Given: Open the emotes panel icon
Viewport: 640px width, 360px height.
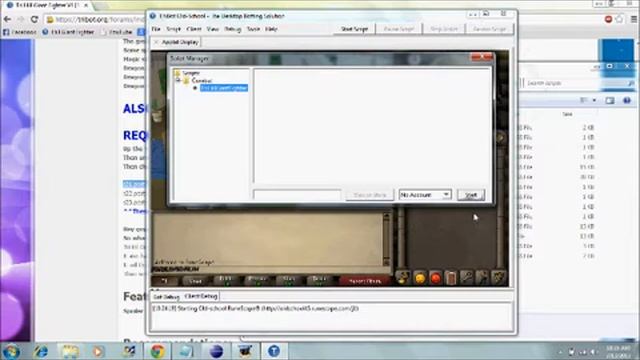Looking at the screenshot, I should 482,278.
